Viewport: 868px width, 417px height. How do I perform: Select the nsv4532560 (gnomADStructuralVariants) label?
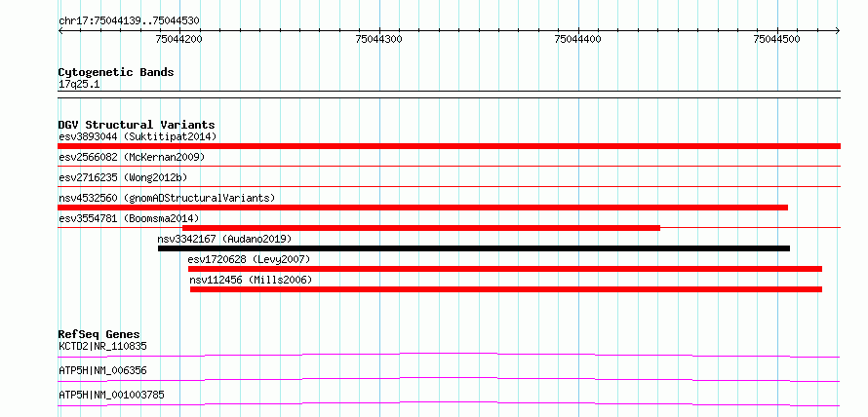click(167, 198)
